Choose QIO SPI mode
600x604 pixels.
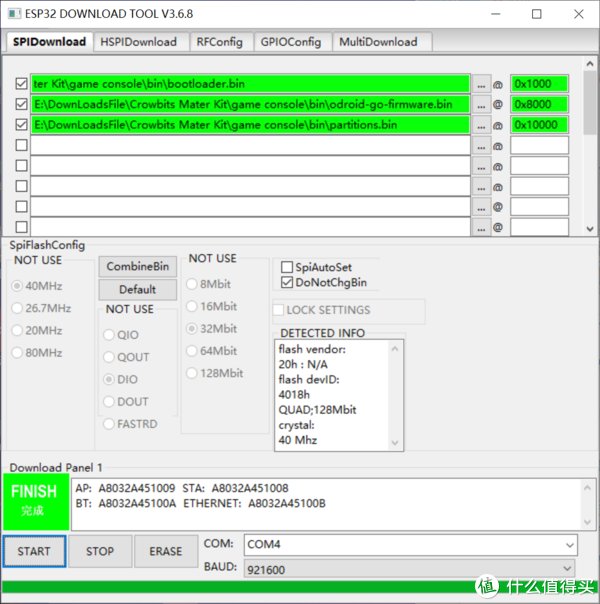[x=109, y=335]
